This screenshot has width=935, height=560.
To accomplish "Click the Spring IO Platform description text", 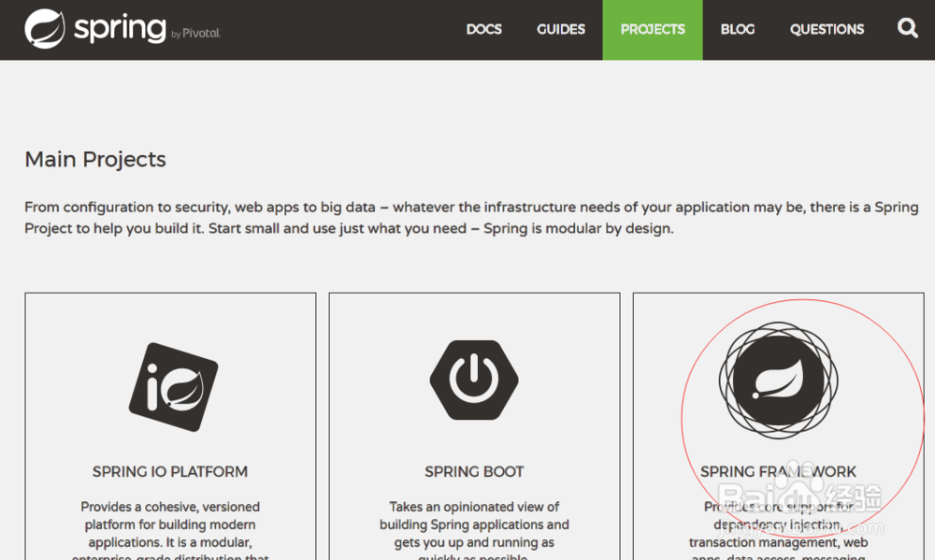I will (x=170, y=529).
